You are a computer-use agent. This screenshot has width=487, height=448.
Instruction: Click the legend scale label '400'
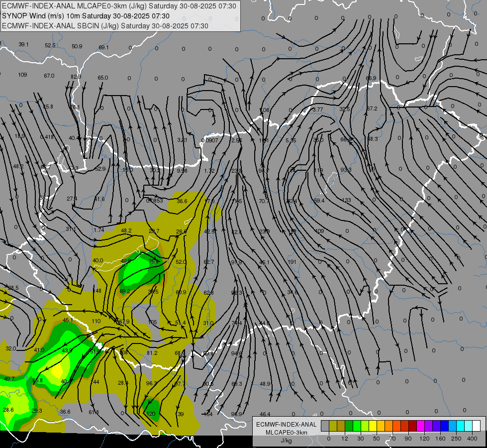(472, 439)
